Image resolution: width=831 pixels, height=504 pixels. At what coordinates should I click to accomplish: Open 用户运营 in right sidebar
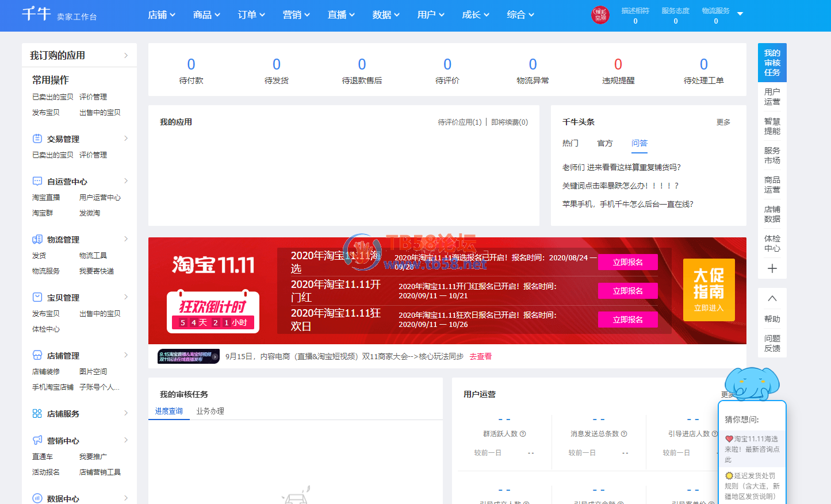click(x=772, y=97)
